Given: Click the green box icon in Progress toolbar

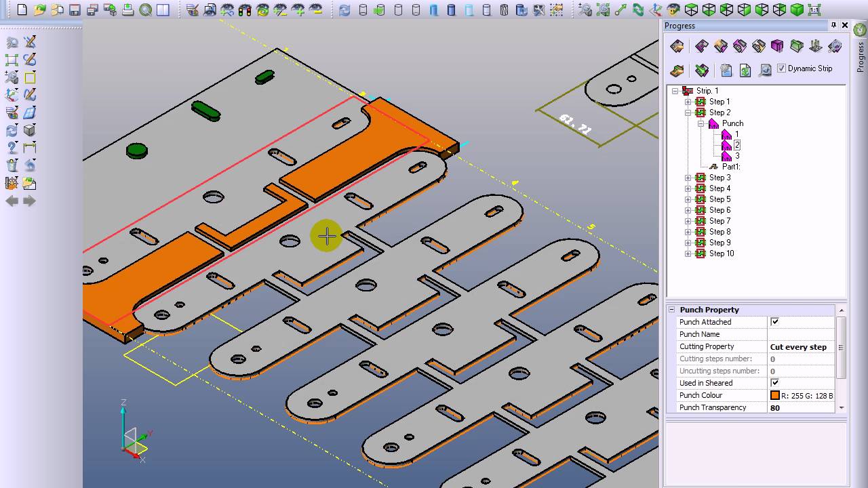Looking at the screenshot, I should (796, 46).
